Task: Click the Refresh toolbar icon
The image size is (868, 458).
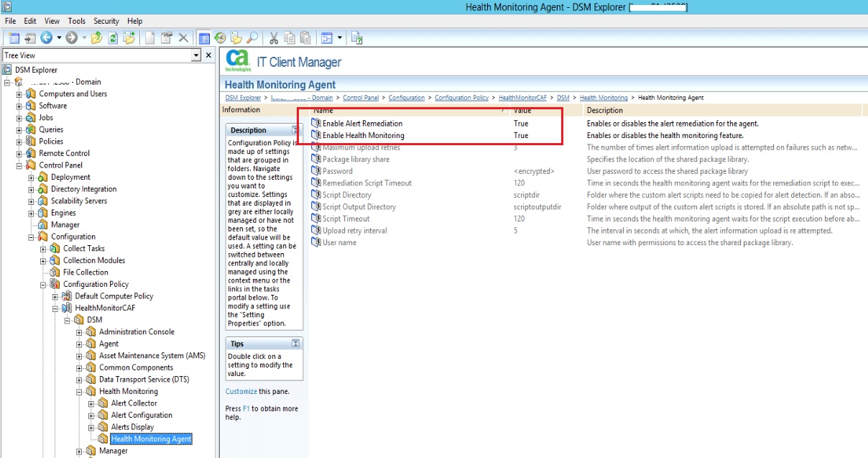Action: pyautogui.click(x=113, y=37)
